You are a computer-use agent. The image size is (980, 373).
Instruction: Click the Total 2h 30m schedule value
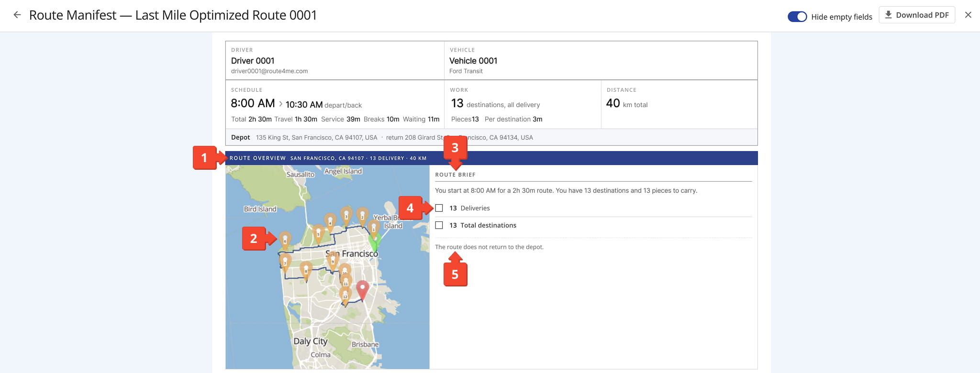[251, 120]
